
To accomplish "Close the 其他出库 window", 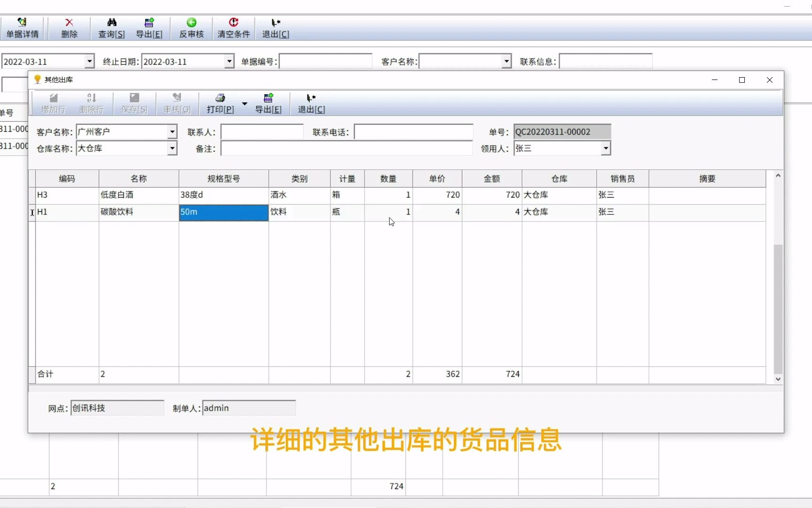I will [770, 80].
